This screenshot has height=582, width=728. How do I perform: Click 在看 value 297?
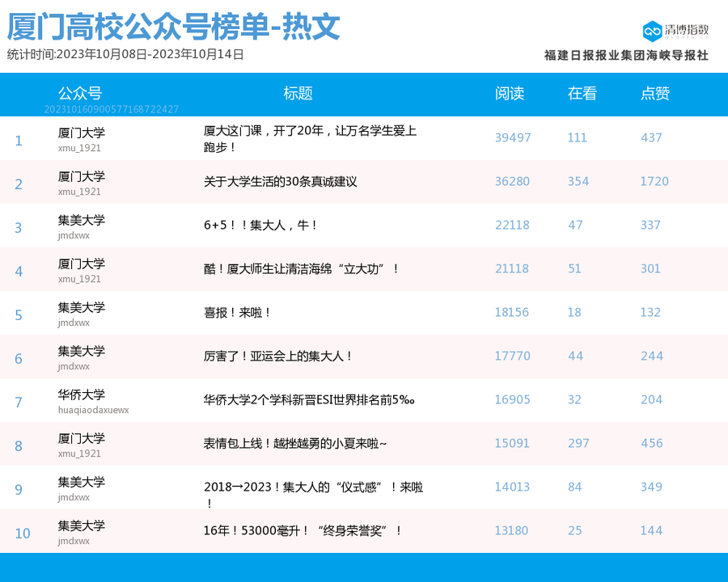pos(578,443)
